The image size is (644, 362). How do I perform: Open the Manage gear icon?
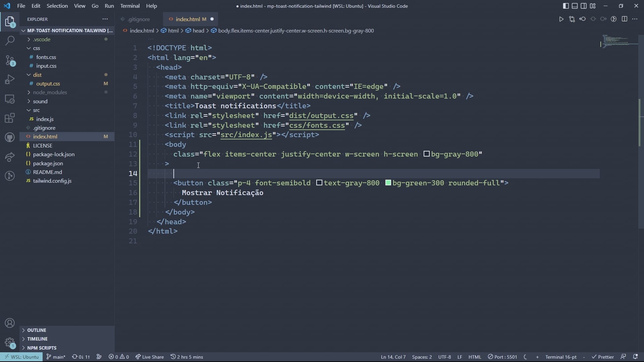click(10, 343)
